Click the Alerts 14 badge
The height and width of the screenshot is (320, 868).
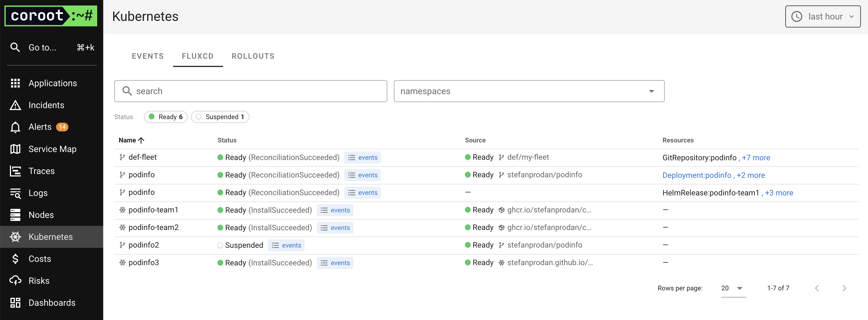(62, 127)
